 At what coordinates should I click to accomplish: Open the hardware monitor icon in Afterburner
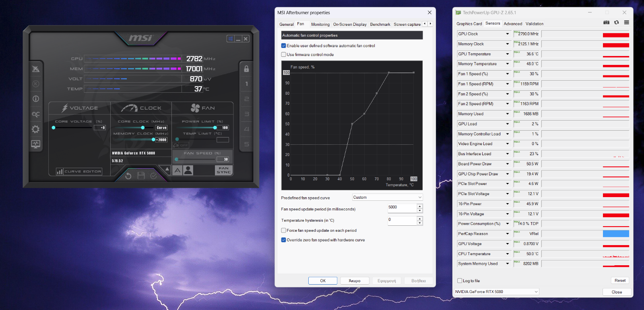[x=36, y=144]
